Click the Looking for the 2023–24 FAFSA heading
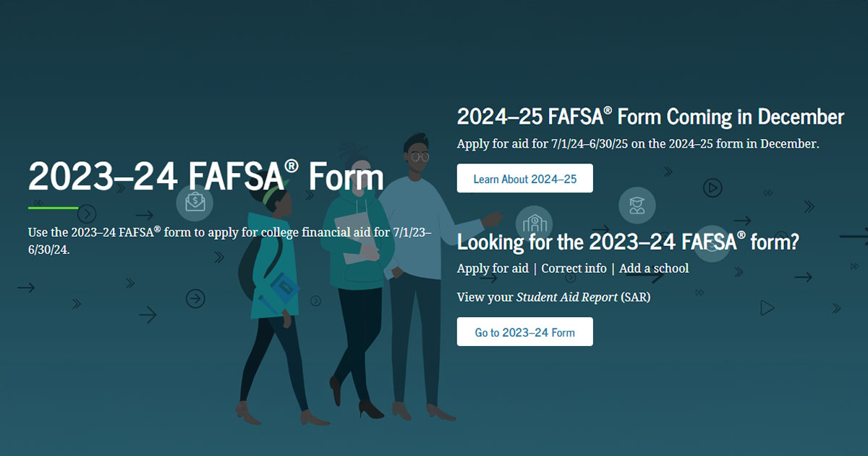Screen dimensions: 868x456 (628, 242)
